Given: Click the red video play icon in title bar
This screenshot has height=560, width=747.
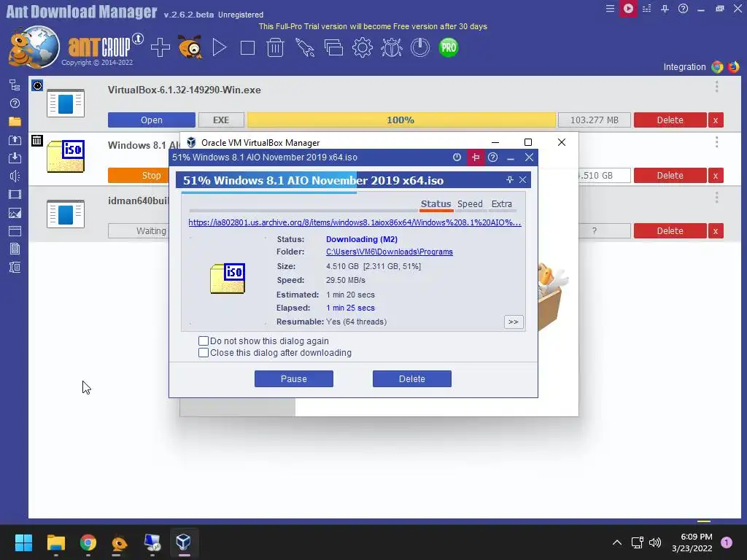Looking at the screenshot, I should click(x=628, y=9).
